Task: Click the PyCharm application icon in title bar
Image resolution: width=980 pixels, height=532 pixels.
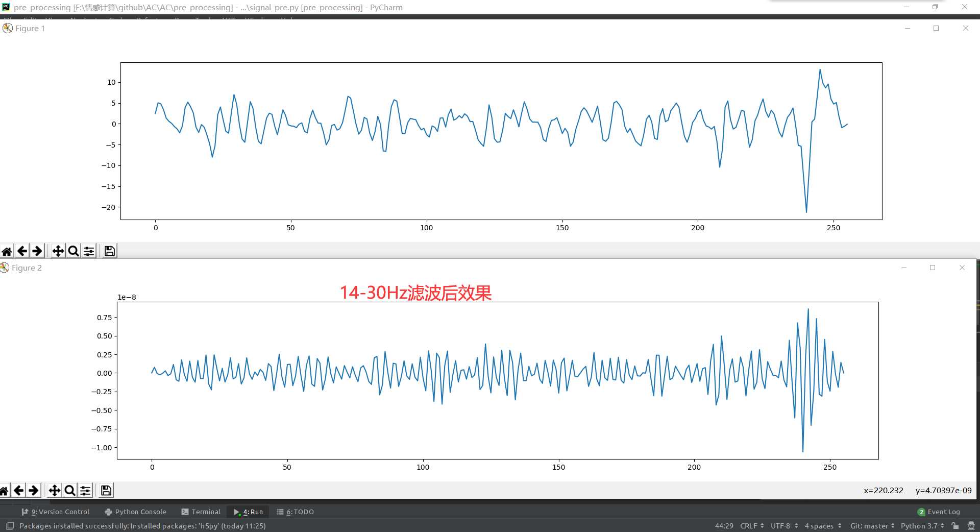Action: pyautogui.click(x=6, y=7)
